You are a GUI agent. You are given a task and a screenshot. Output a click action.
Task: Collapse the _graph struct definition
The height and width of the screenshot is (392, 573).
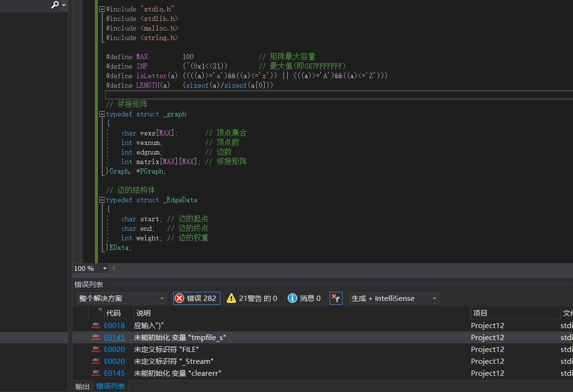[102, 114]
